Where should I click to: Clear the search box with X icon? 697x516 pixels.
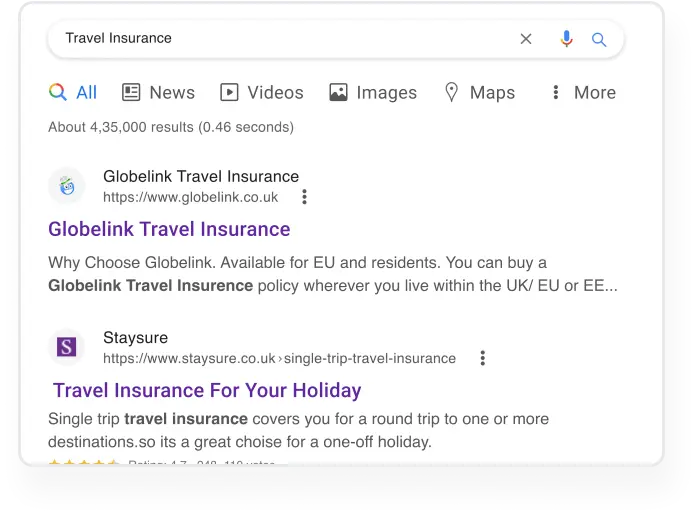tap(526, 39)
